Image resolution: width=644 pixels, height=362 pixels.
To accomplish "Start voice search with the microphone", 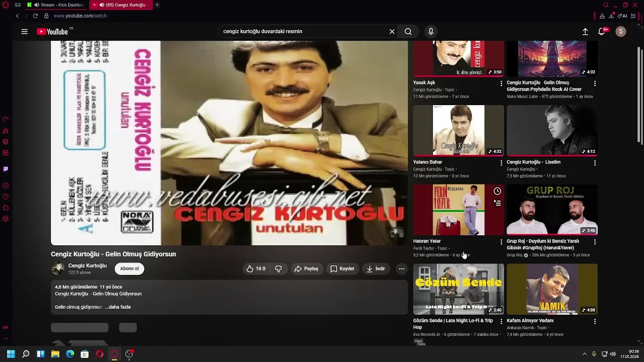I will click(x=431, y=32).
